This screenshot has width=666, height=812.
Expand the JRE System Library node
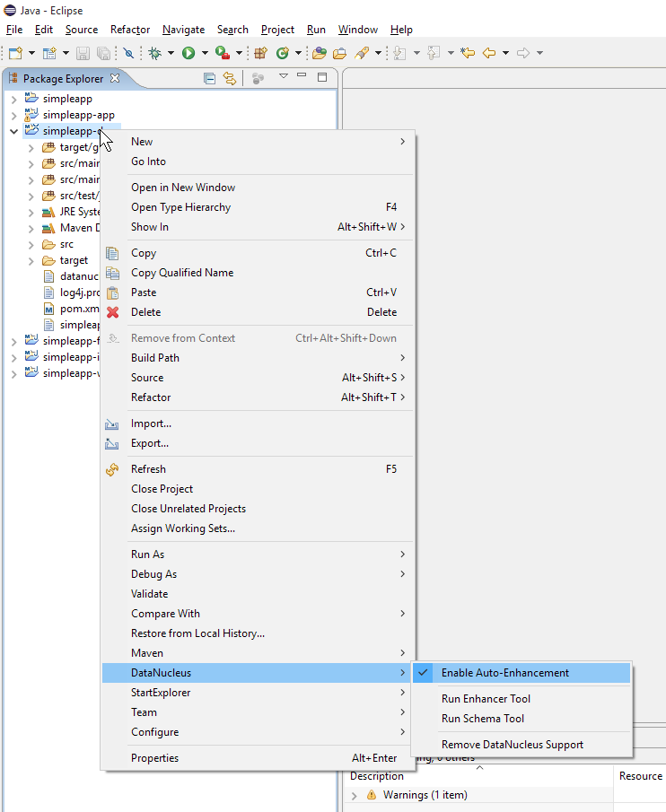[31, 213]
